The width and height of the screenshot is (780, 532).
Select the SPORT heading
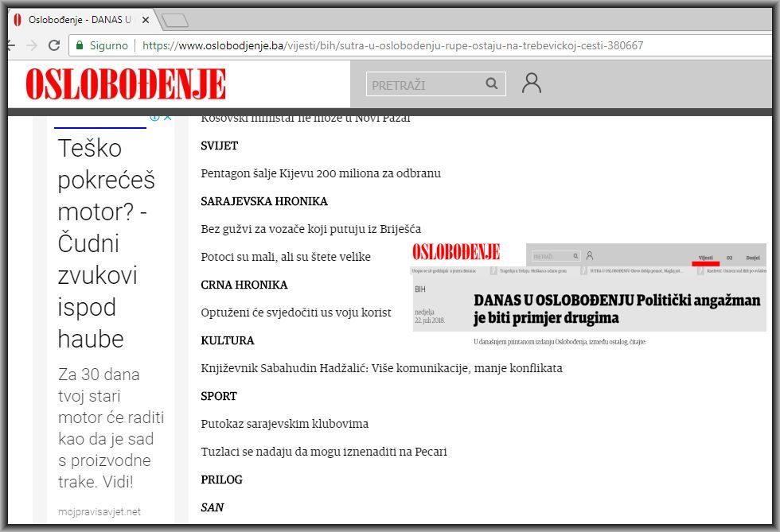[219, 396]
